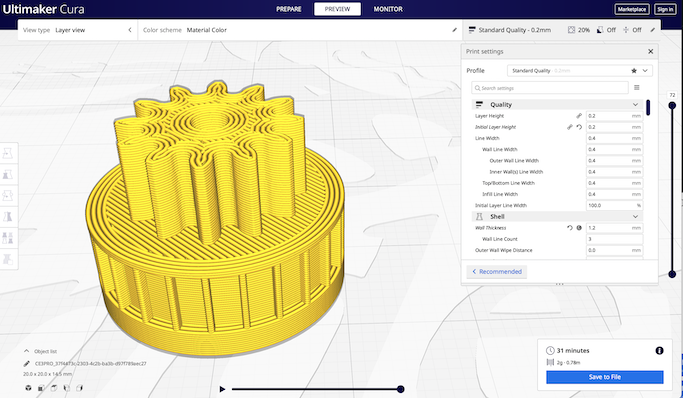Click the Shell category icon
Screen dimensions: 683x398
point(479,216)
